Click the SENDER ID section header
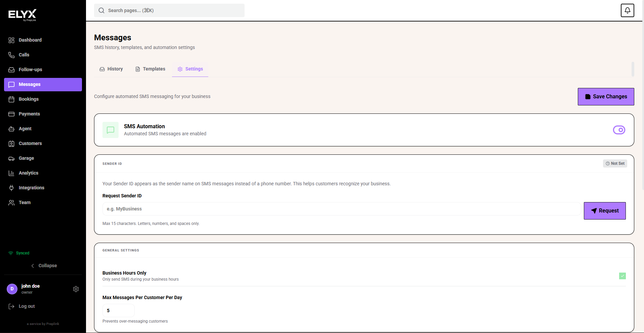This screenshot has height=333, width=644. 112,164
